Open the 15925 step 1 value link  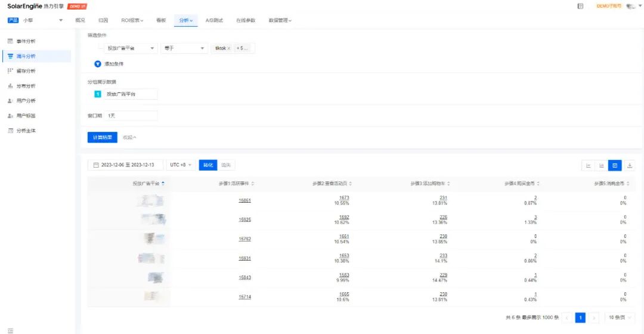tap(245, 220)
